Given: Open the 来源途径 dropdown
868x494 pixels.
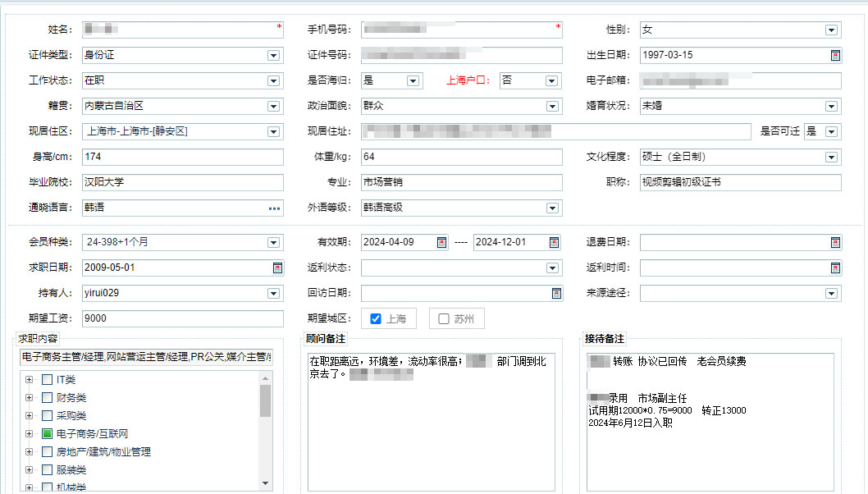Looking at the screenshot, I should coord(831,294).
